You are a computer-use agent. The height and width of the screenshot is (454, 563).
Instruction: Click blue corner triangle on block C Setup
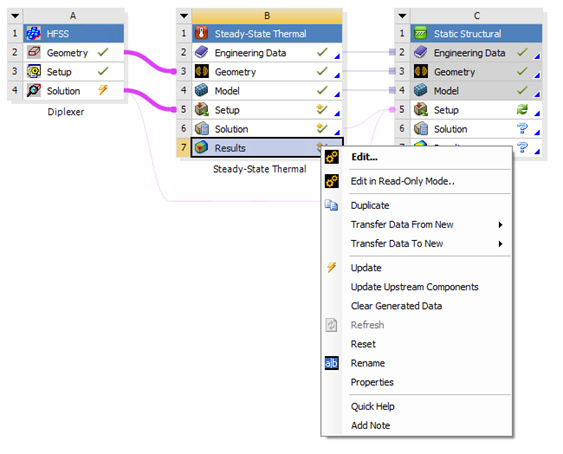pyautogui.click(x=537, y=113)
